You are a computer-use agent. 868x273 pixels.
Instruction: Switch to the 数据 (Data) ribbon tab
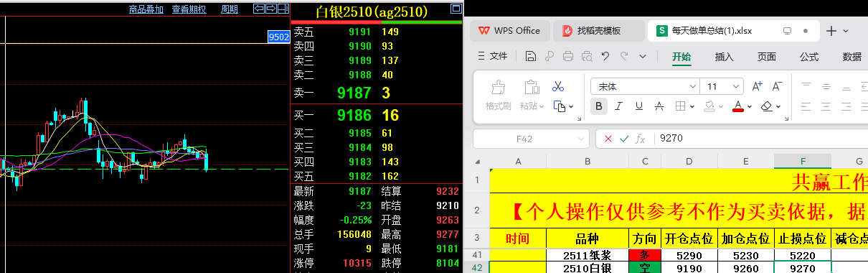pos(852,57)
